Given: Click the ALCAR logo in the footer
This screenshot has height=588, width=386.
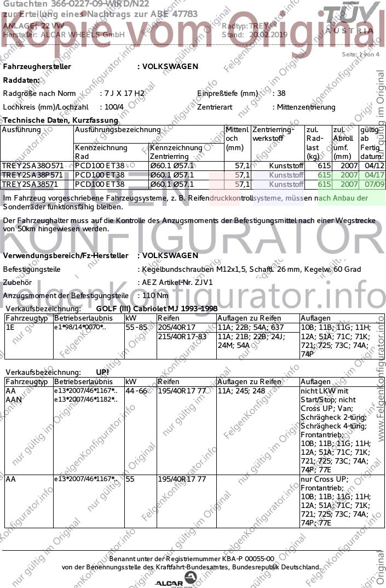Looking at the screenshot, I should click(176, 580).
